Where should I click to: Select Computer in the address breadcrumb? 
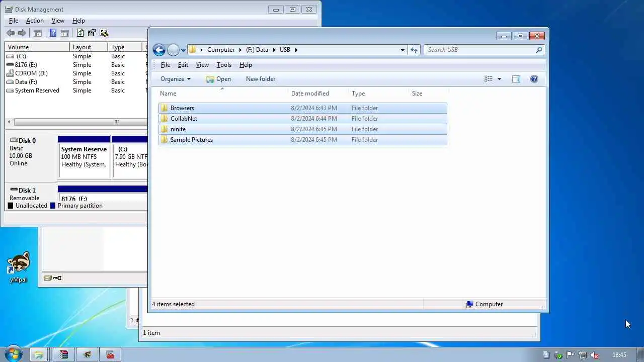pyautogui.click(x=221, y=50)
